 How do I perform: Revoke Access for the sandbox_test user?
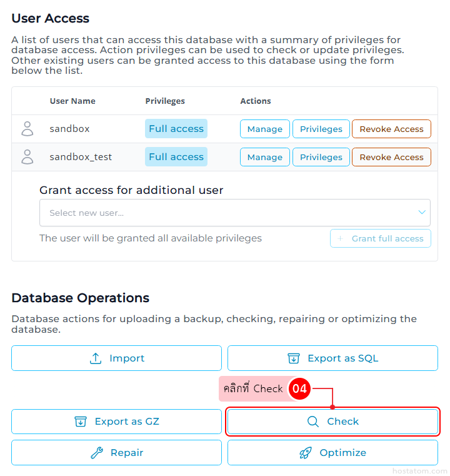(x=391, y=157)
